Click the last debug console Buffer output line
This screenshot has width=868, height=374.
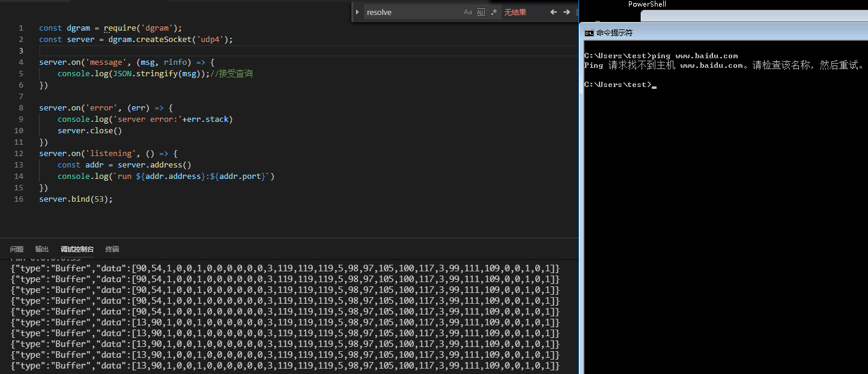click(285, 366)
